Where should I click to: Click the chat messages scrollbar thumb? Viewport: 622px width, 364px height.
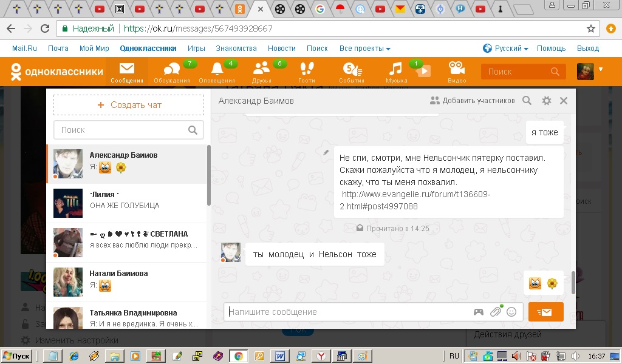[572, 282]
